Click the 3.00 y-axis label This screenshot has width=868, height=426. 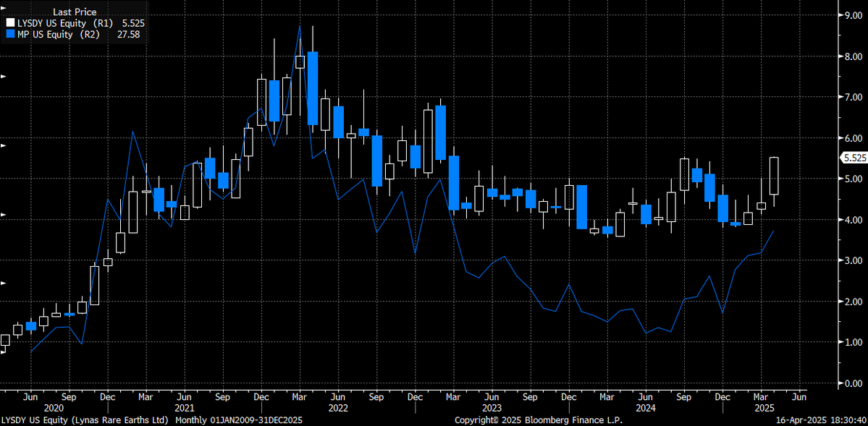coord(853,260)
